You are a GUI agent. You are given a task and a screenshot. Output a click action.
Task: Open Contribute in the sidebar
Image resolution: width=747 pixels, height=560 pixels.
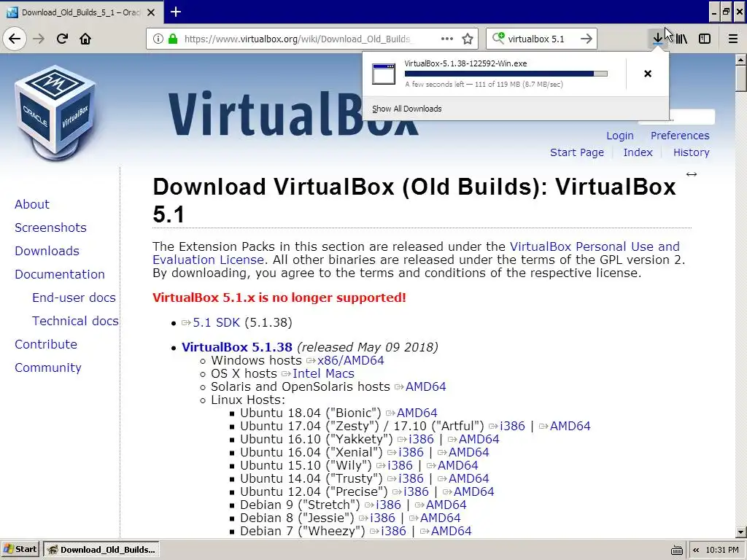tap(46, 344)
